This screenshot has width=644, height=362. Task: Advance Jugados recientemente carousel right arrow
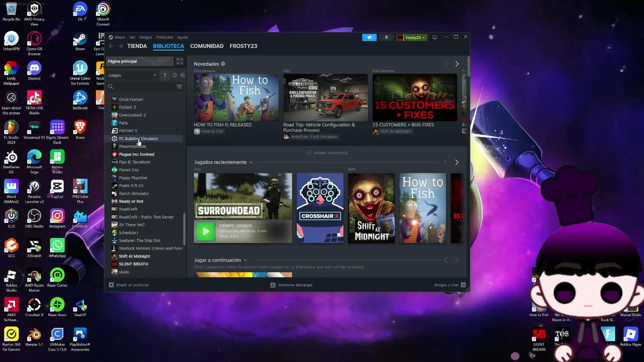click(457, 162)
